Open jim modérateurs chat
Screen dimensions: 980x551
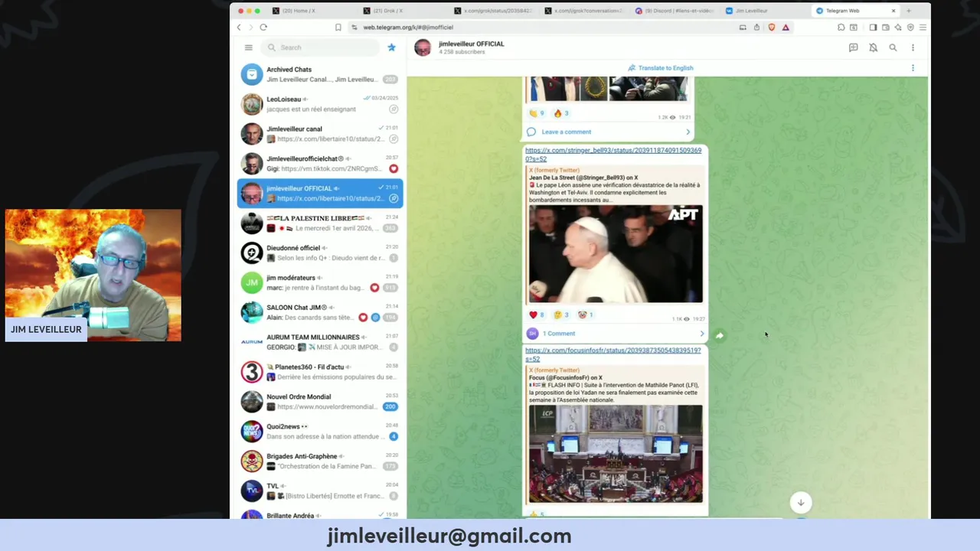pos(320,282)
